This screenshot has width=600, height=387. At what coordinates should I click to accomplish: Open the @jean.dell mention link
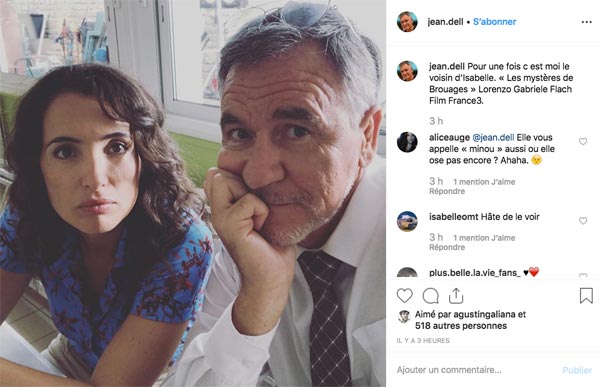point(493,137)
